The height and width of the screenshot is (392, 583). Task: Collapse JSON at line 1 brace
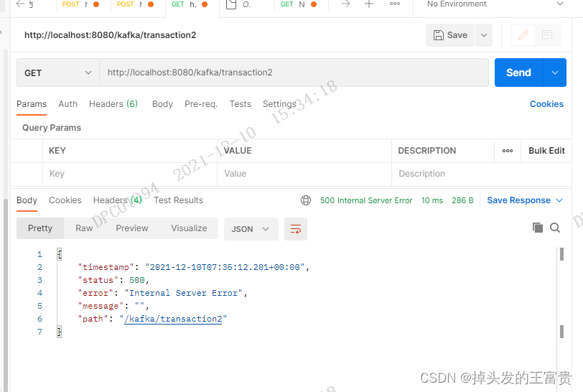(x=59, y=254)
